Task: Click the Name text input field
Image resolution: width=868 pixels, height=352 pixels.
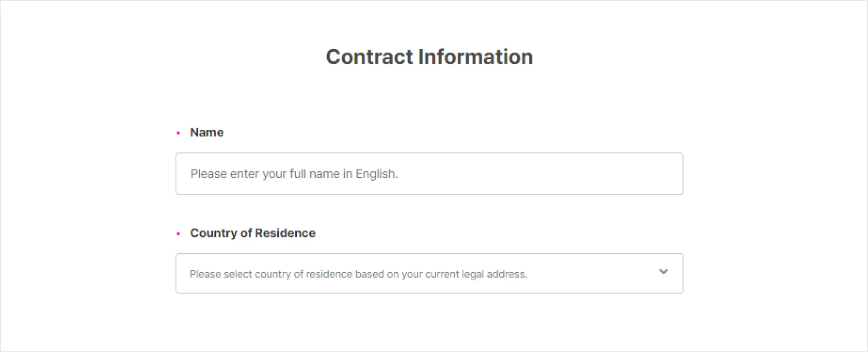Action: coord(429,174)
